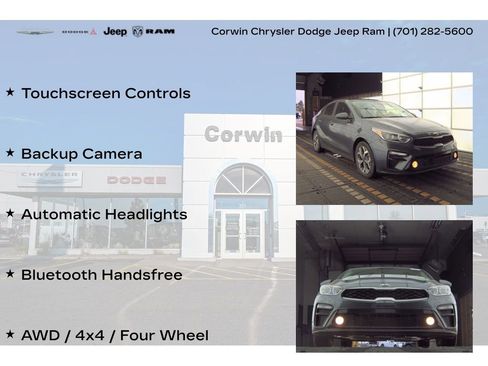The image size is (488, 366).
Task: Click the phone number (701) 282-5600
Action: click(433, 31)
